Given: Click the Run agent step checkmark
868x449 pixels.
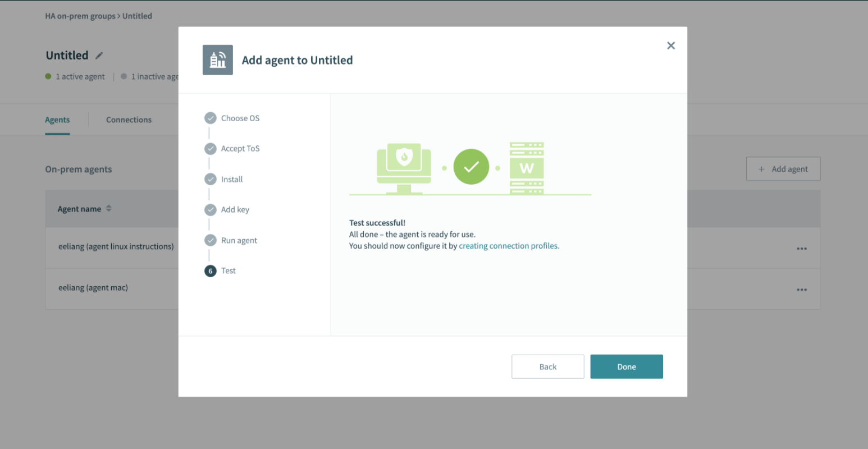Looking at the screenshot, I should pos(211,240).
